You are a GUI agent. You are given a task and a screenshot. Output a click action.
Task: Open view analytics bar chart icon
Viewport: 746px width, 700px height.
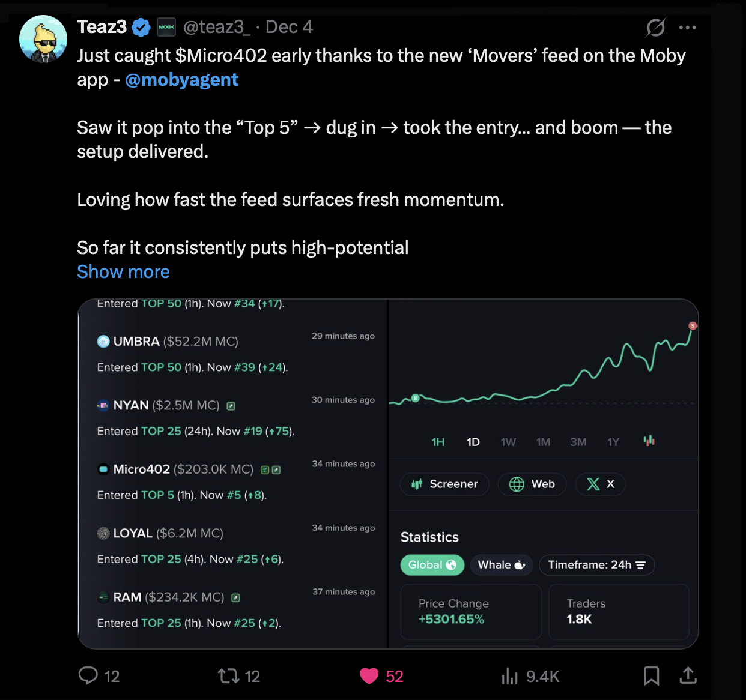pyautogui.click(x=509, y=676)
